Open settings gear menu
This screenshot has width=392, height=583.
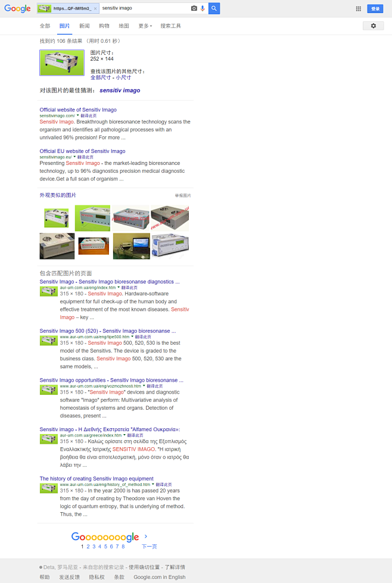tap(373, 26)
